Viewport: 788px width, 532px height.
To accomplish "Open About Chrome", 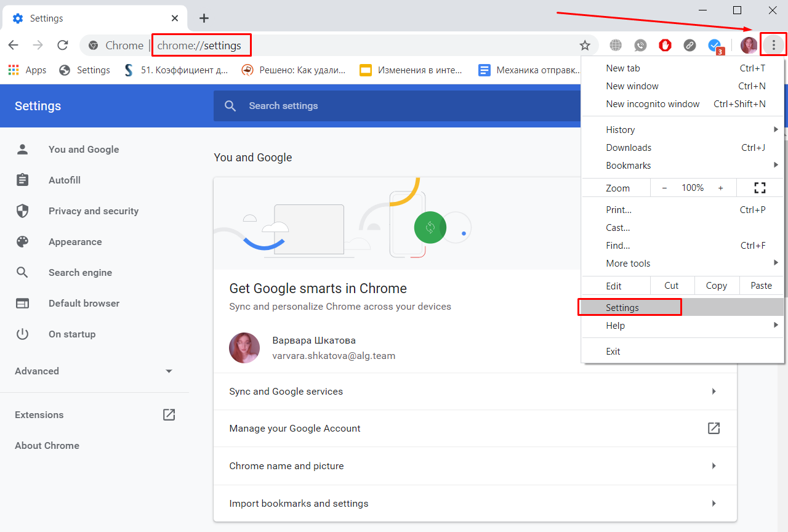I will [x=47, y=445].
